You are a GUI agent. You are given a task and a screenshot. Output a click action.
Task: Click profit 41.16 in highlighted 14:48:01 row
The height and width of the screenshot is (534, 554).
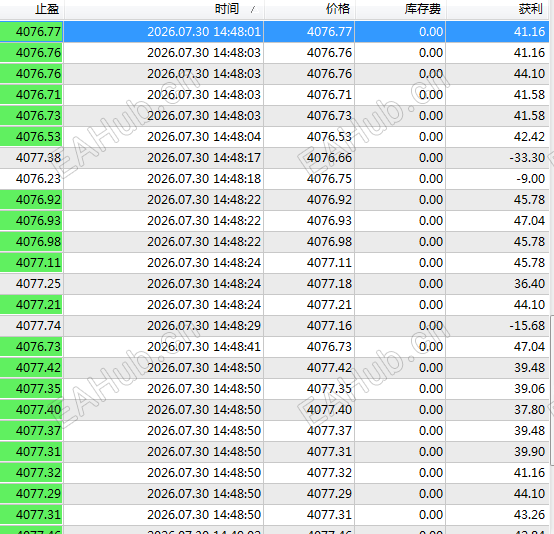(529, 32)
